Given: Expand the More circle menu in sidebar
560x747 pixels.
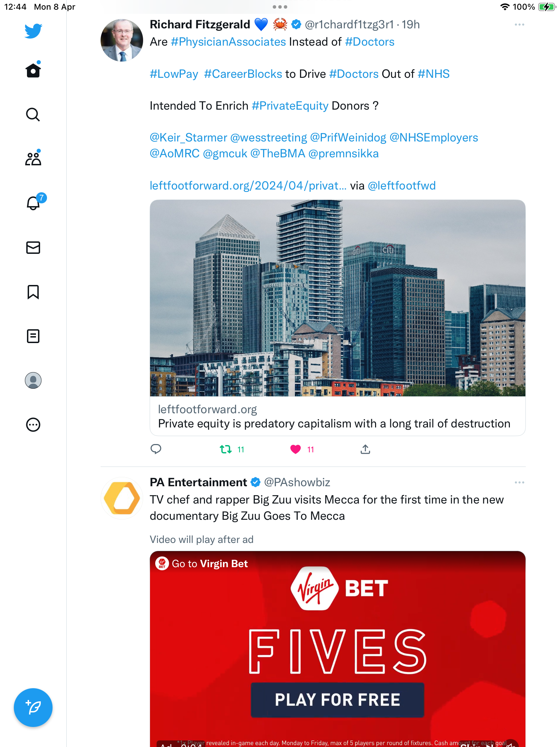Looking at the screenshot, I should 33,425.
